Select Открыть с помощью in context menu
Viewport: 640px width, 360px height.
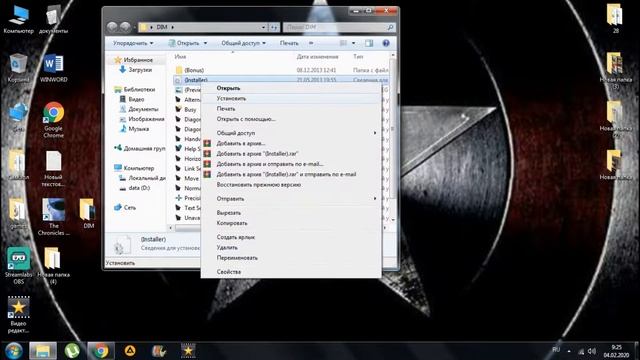pyautogui.click(x=291, y=119)
